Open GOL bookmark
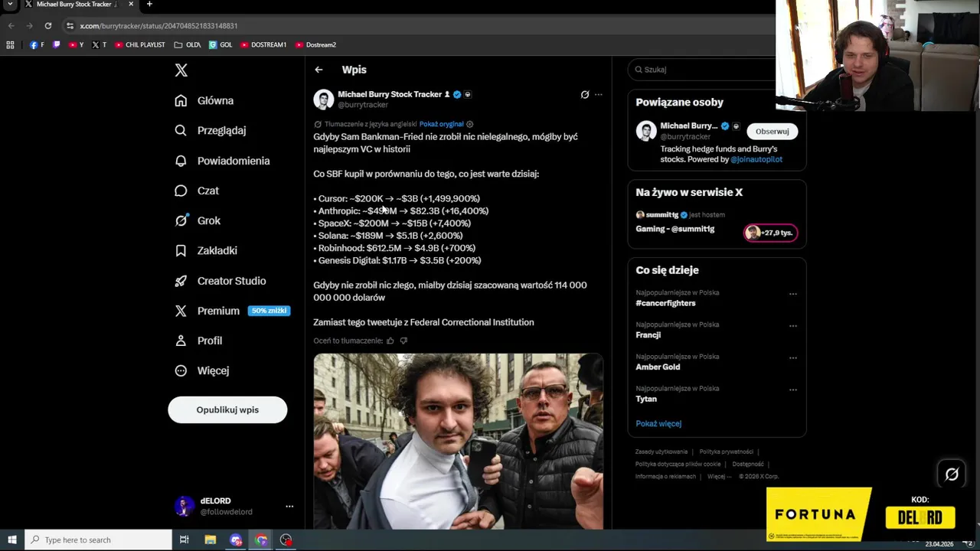The width and height of the screenshot is (980, 551). 220,44
